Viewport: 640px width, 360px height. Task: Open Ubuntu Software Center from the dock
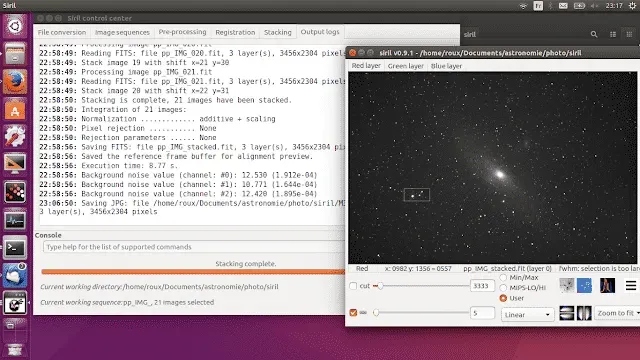tap(15, 109)
